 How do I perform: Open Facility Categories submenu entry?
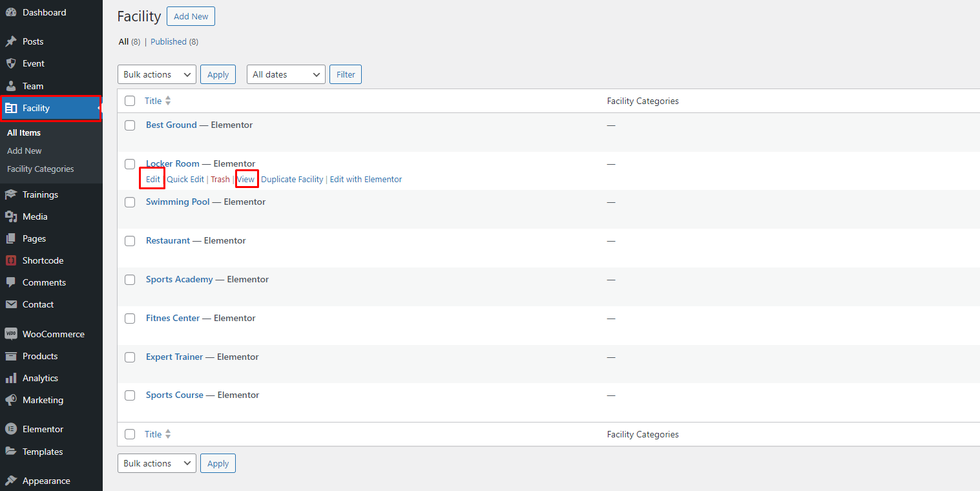point(41,169)
